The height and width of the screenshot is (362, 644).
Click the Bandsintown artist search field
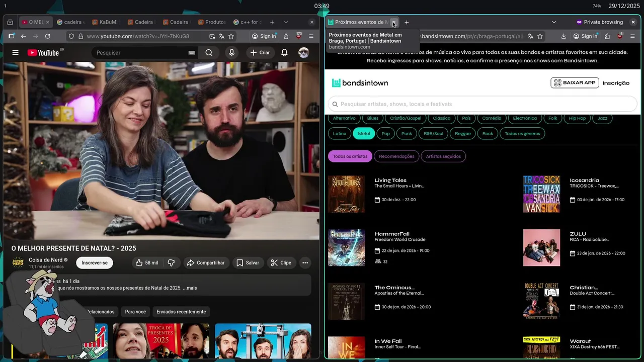tap(482, 104)
